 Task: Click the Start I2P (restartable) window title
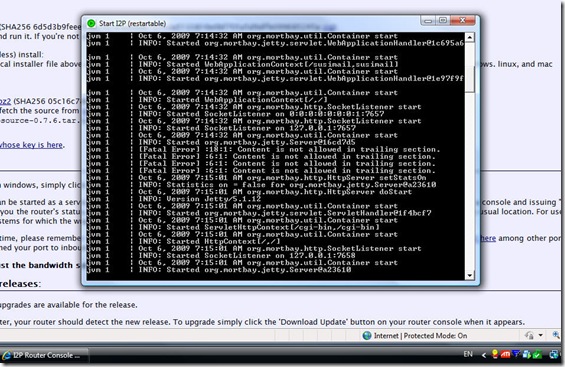click(133, 23)
